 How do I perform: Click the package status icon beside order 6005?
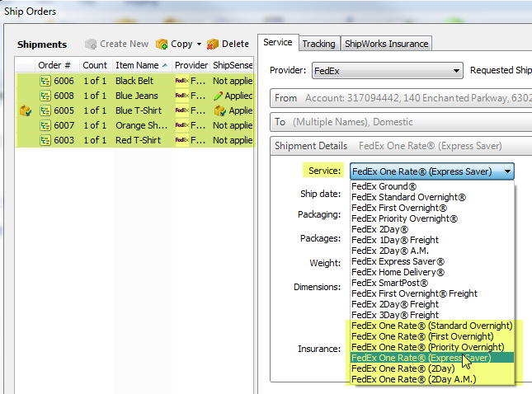(x=25, y=110)
